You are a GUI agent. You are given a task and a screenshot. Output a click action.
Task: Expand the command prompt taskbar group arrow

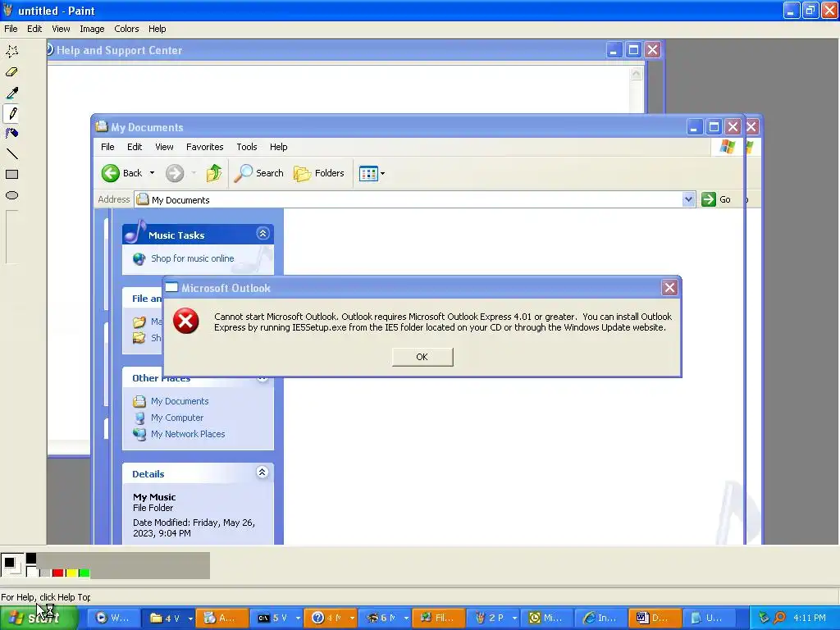click(x=298, y=618)
